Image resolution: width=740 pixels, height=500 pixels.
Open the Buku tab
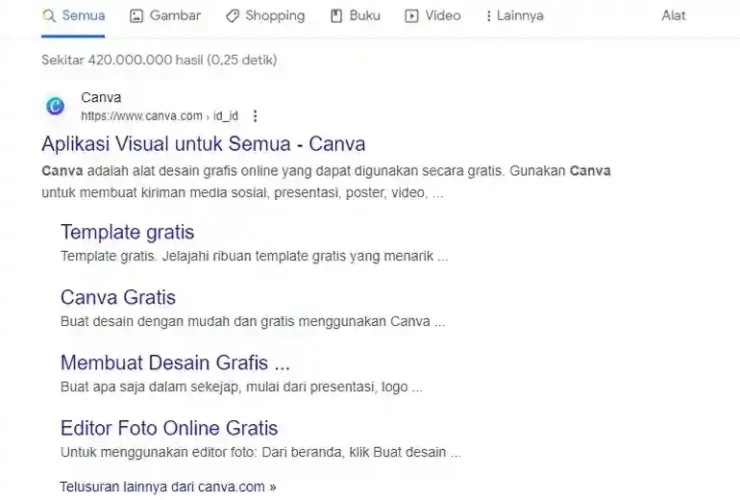[355, 16]
